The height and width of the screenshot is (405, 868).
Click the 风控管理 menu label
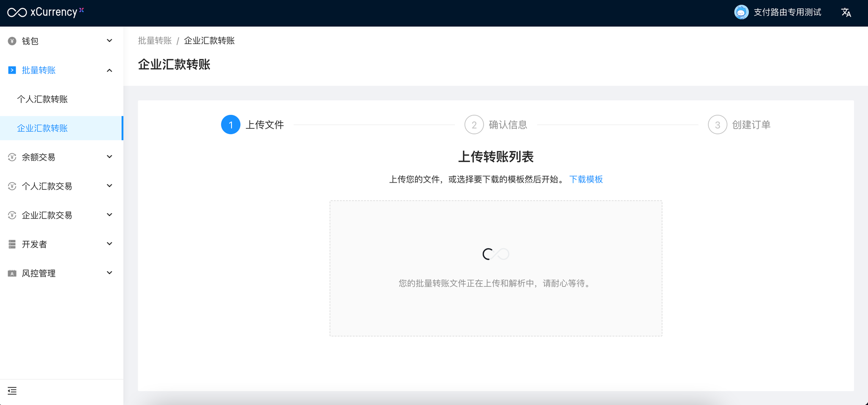click(x=39, y=273)
